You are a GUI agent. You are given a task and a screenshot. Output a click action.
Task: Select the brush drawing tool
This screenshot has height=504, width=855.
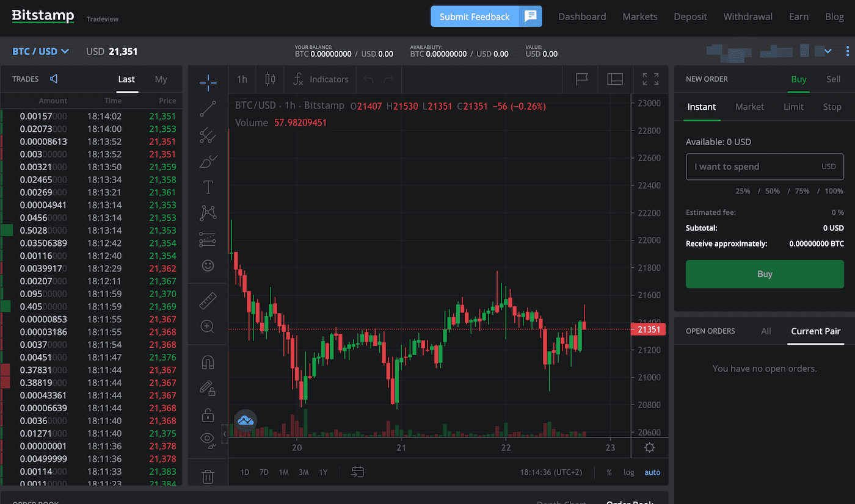(208, 162)
